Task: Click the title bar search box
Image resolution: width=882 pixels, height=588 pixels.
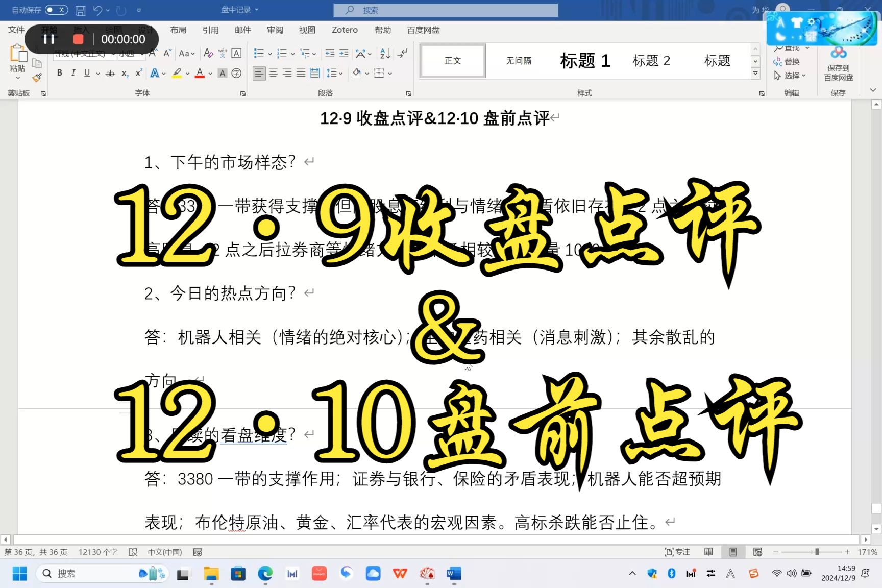Action: 446,10
